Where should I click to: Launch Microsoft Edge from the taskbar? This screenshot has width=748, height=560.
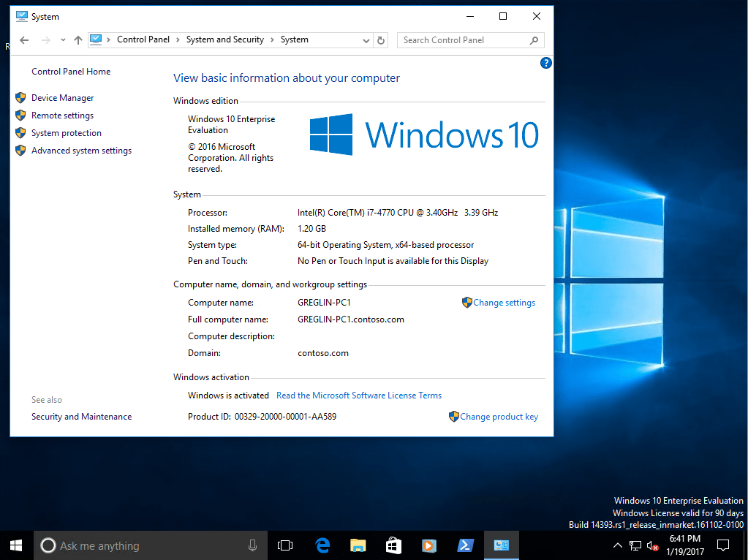tap(322, 545)
